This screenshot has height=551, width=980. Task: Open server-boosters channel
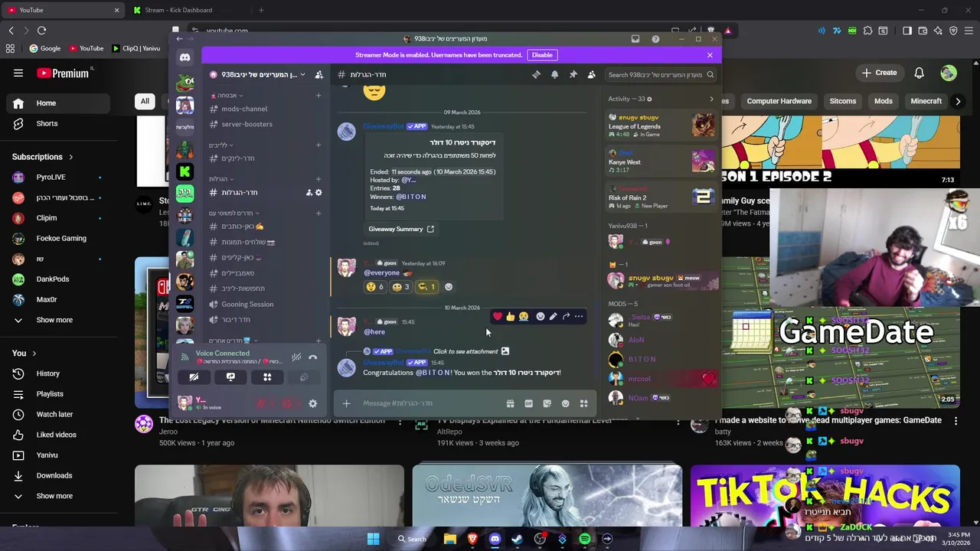point(265,124)
